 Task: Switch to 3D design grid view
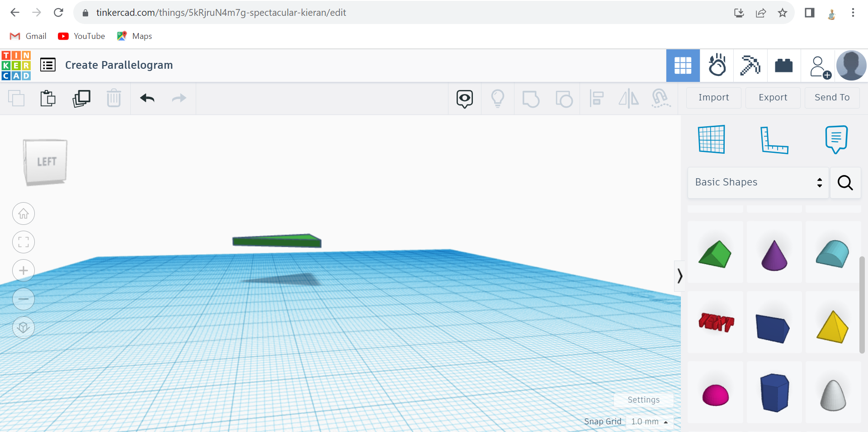click(683, 66)
